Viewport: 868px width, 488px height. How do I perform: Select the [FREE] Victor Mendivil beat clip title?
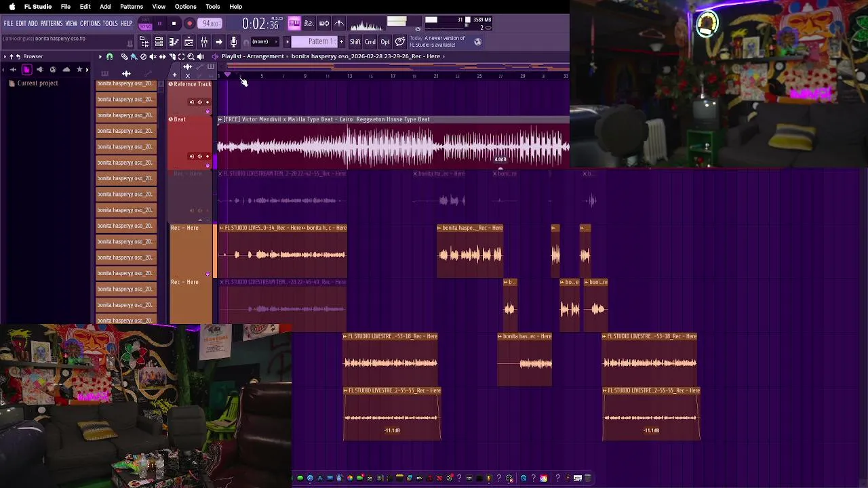click(325, 119)
